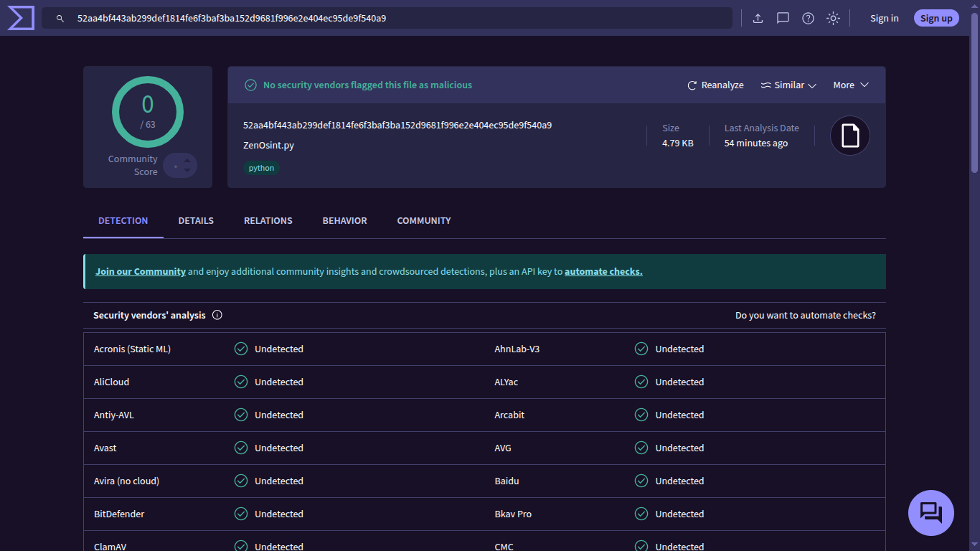Click the Undetected check icon for Acronis
The height and width of the screenshot is (551, 980).
coord(241,349)
